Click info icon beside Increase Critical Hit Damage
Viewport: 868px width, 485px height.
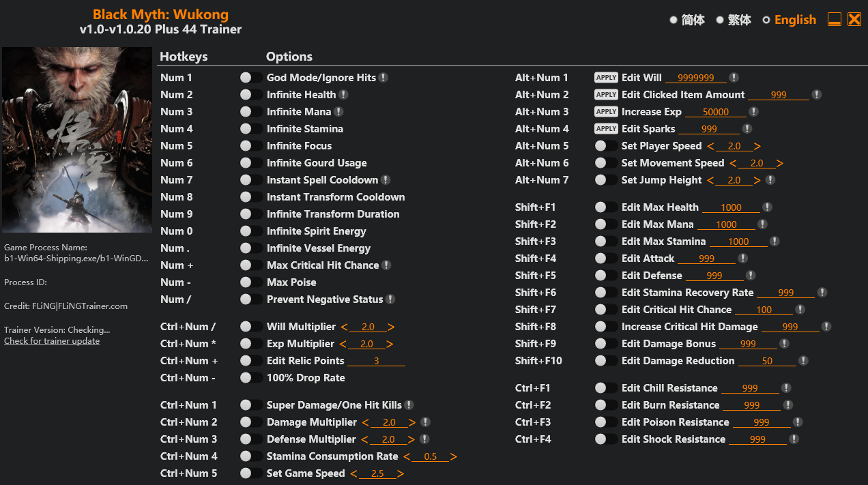[826, 327]
